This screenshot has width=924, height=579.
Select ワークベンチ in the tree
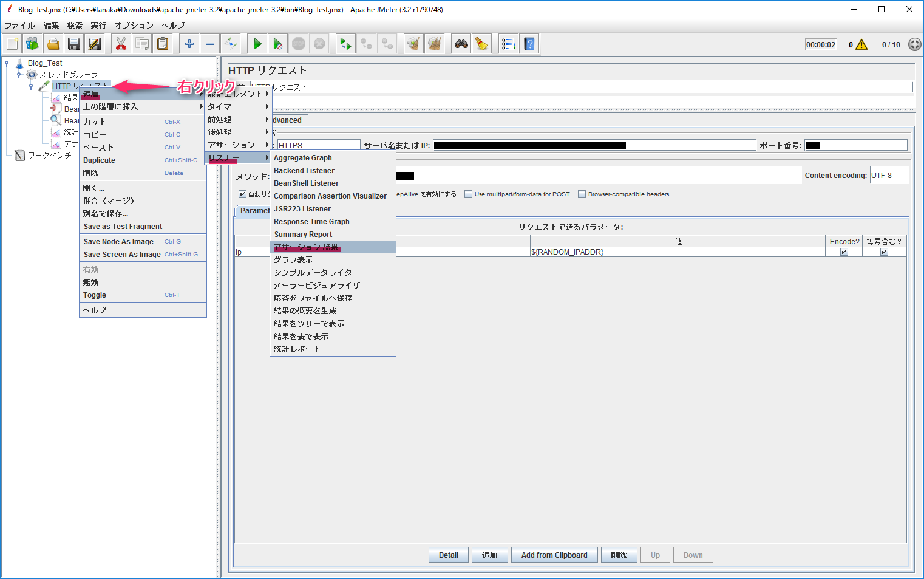(49, 156)
